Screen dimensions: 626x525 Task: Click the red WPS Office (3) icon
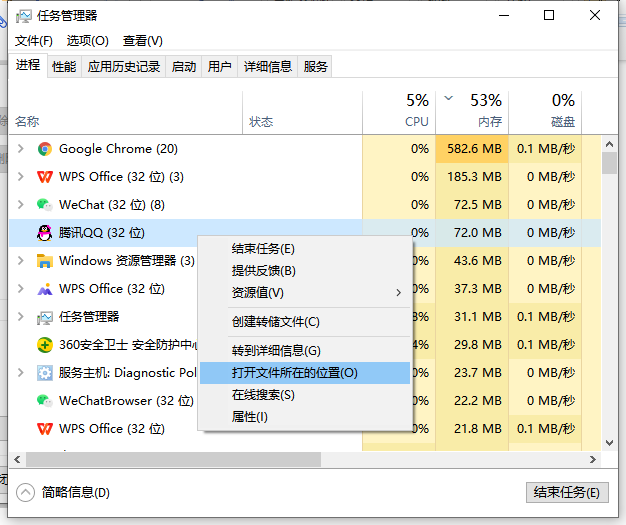(x=44, y=177)
